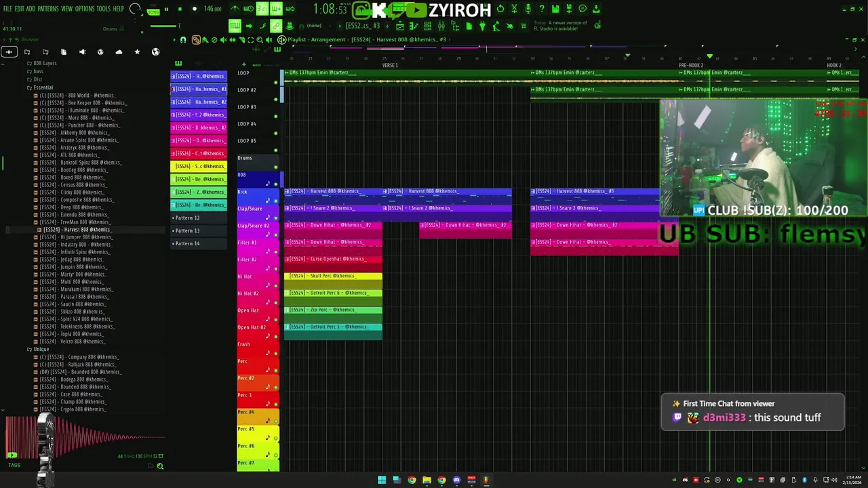Save project with floppy disk icon
This screenshot has width=868, height=488.
click(x=555, y=9)
